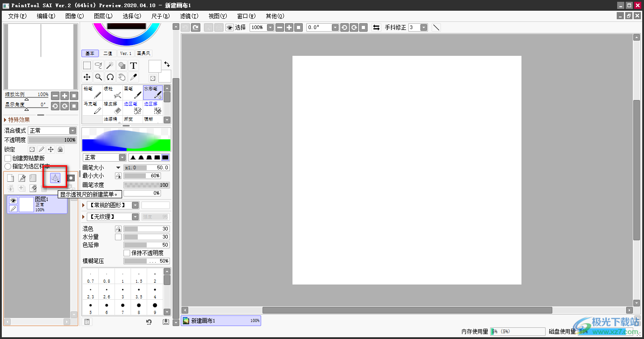Adjust the 混色 blending slider

click(x=147, y=229)
